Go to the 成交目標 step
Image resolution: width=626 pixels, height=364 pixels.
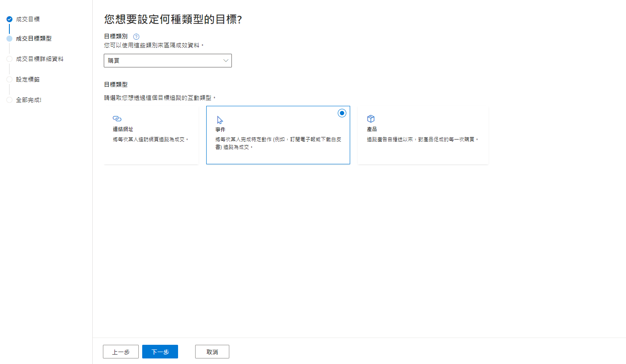point(28,19)
